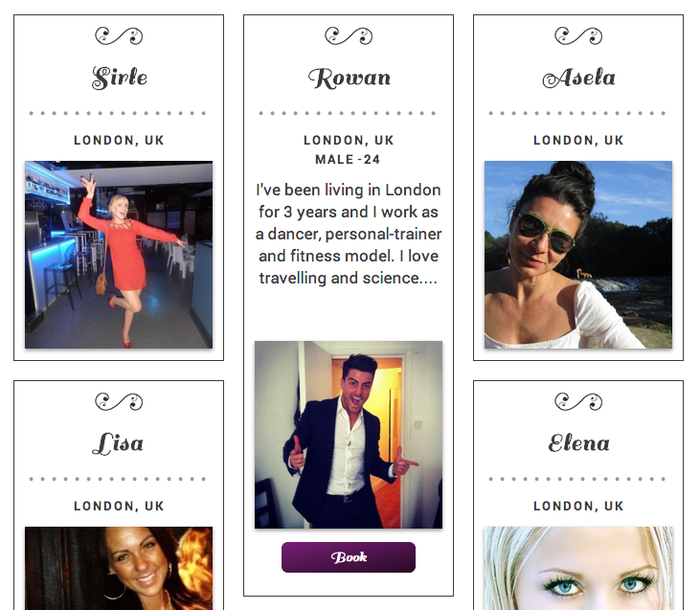Screen dimensions: 700x610
Task: View Elena's blue eyes photo
Action: point(578,568)
